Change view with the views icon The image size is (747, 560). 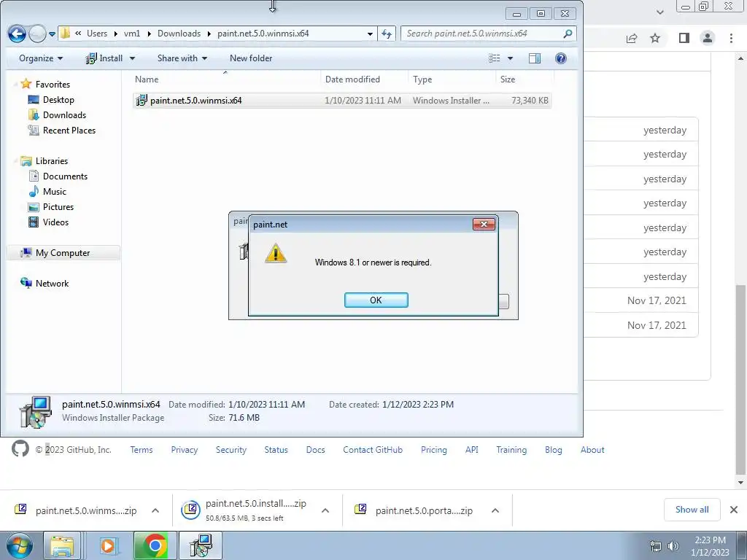point(495,58)
